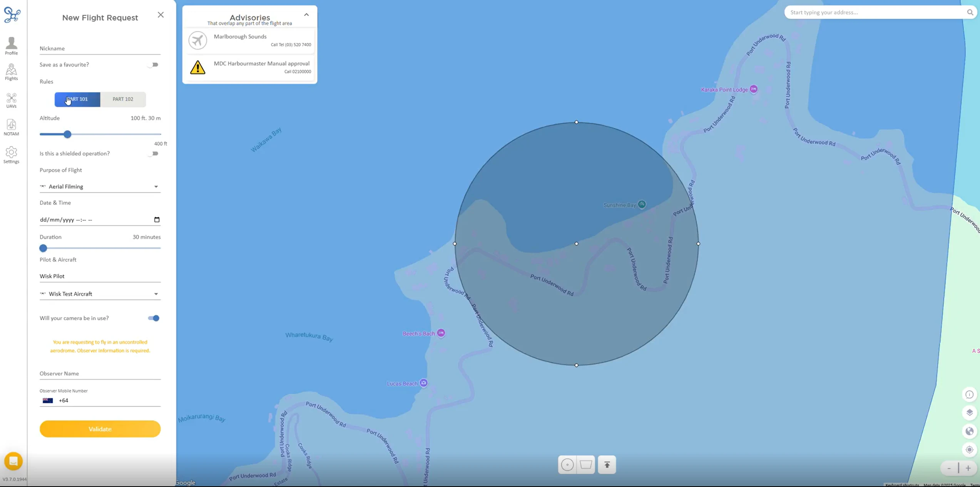
Task: Switch rules to PART 102
Action: [123, 99]
